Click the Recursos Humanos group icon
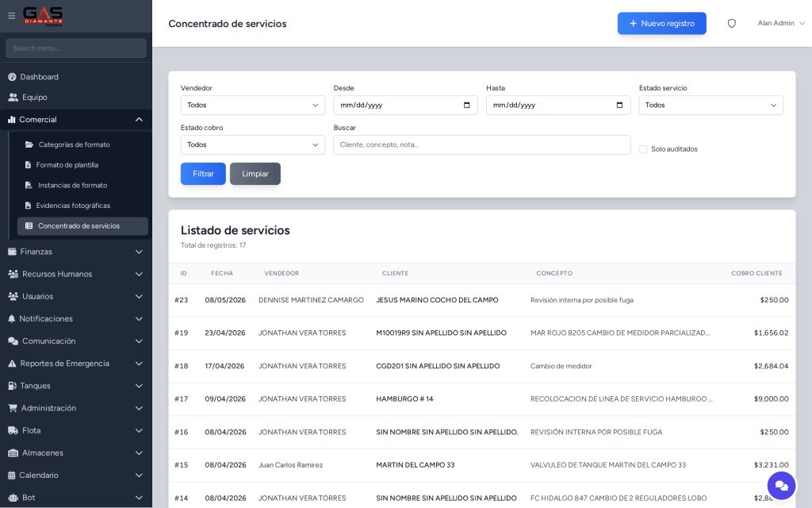This screenshot has height=508, width=812. click(x=13, y=274)
